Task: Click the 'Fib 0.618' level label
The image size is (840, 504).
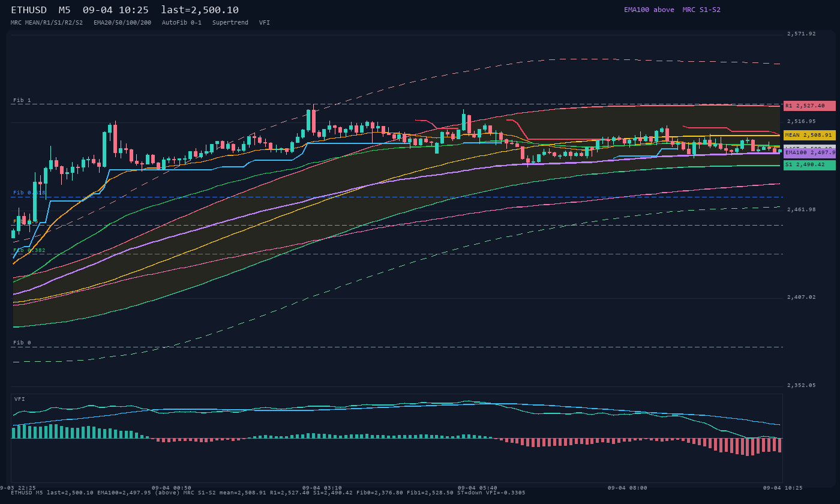Action: (29, 193)
